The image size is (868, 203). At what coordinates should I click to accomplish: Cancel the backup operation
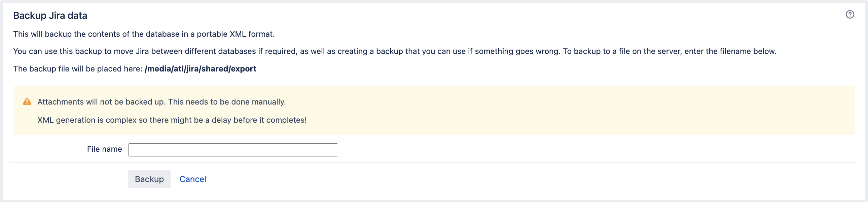point(193,179)
